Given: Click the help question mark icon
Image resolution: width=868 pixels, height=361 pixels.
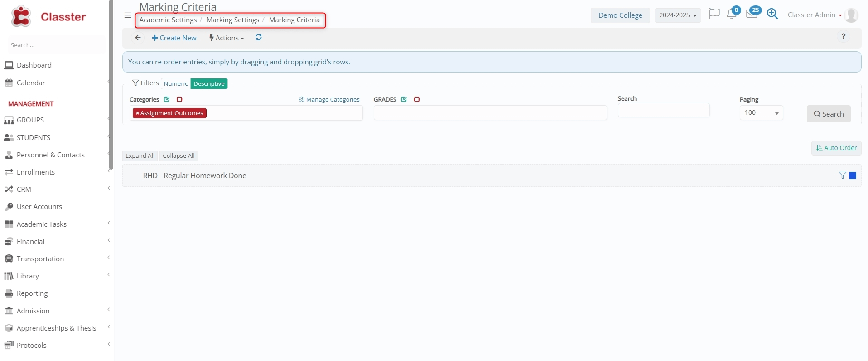Looking at the screenshot, I should click(843, 36).
